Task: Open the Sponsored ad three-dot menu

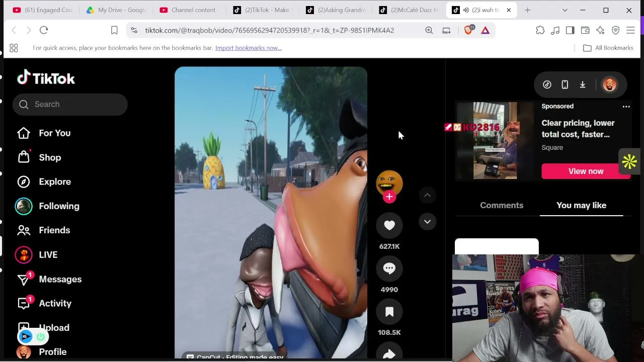Action: 626,107
